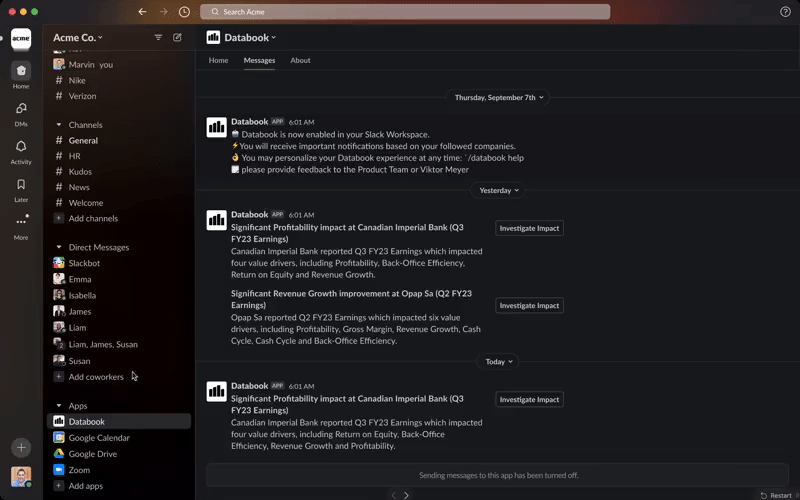
Task: Open Activity bell icon
Action: click(21, 152)
